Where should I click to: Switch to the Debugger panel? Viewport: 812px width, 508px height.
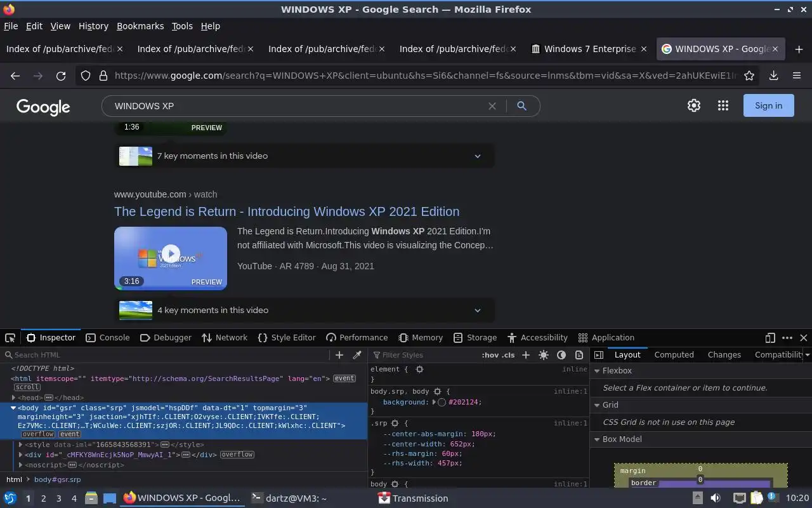[x=166, y=338]
